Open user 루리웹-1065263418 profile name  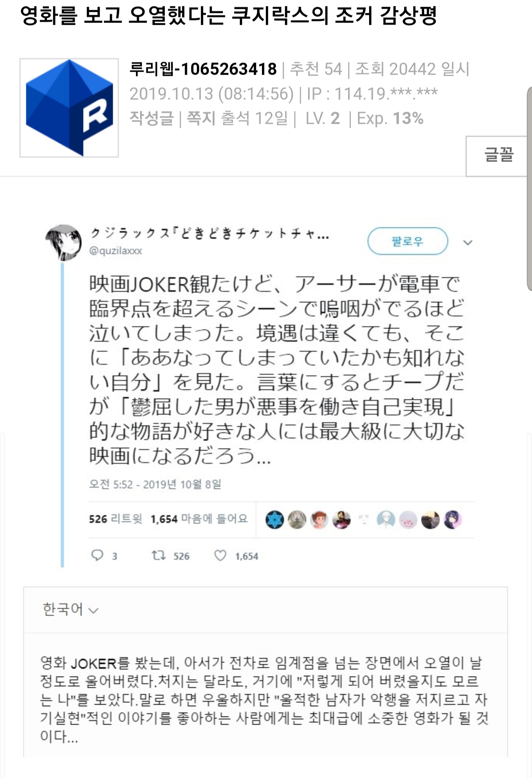(x=203, y=69)
